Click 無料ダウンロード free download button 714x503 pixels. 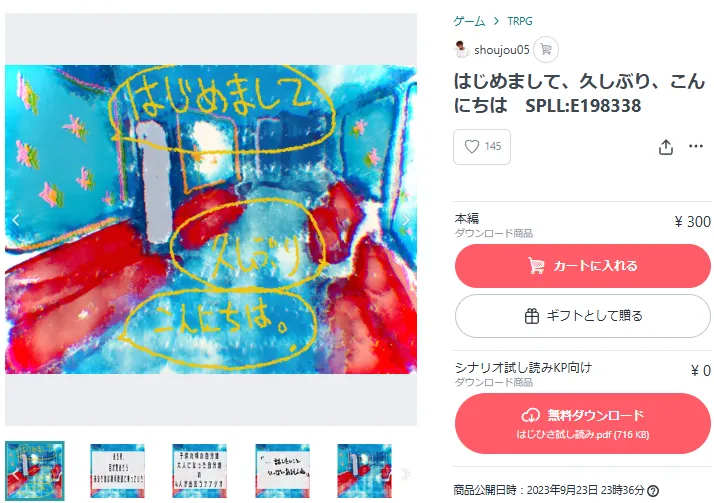pos(582,423)
